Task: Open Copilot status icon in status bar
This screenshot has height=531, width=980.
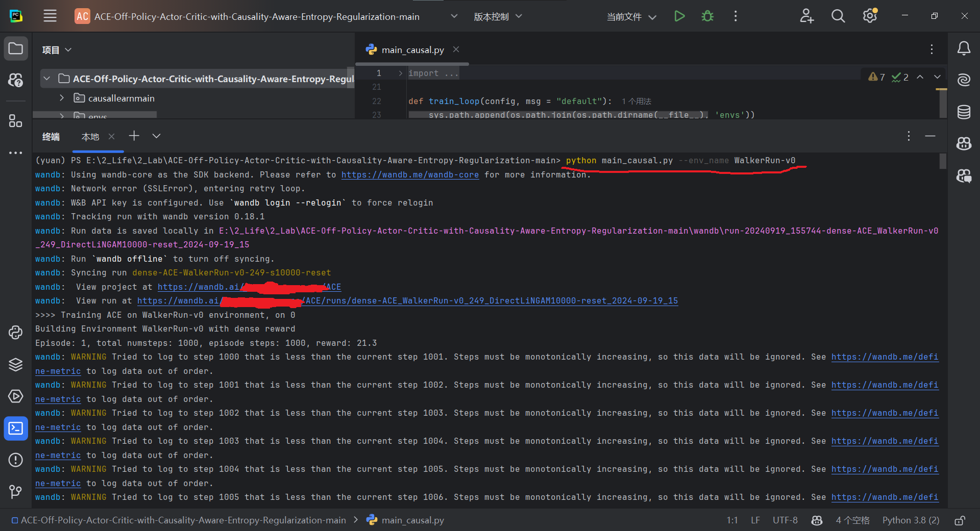Action: (x=817, y=520)
